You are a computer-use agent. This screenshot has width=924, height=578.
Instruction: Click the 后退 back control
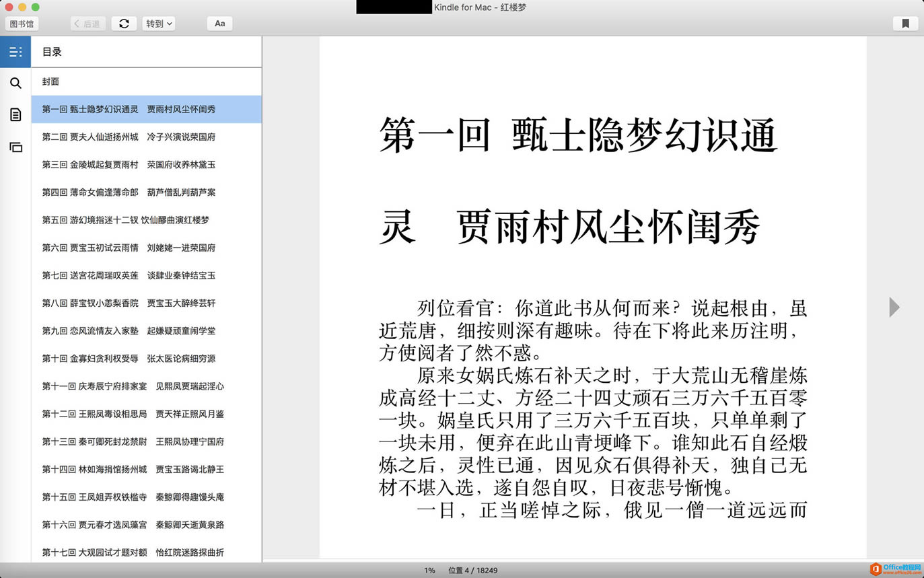tap(87, 23)
